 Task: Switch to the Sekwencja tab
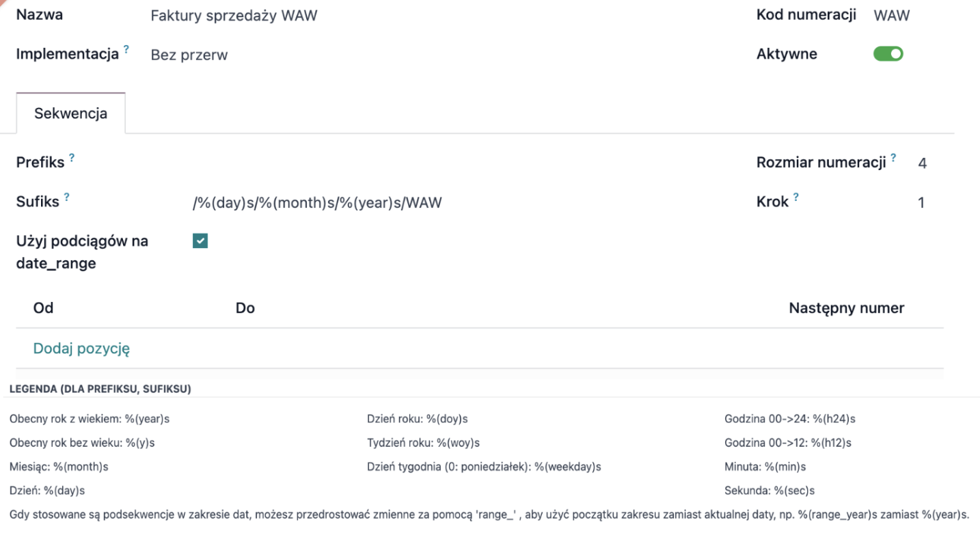(x=70, y=113)
